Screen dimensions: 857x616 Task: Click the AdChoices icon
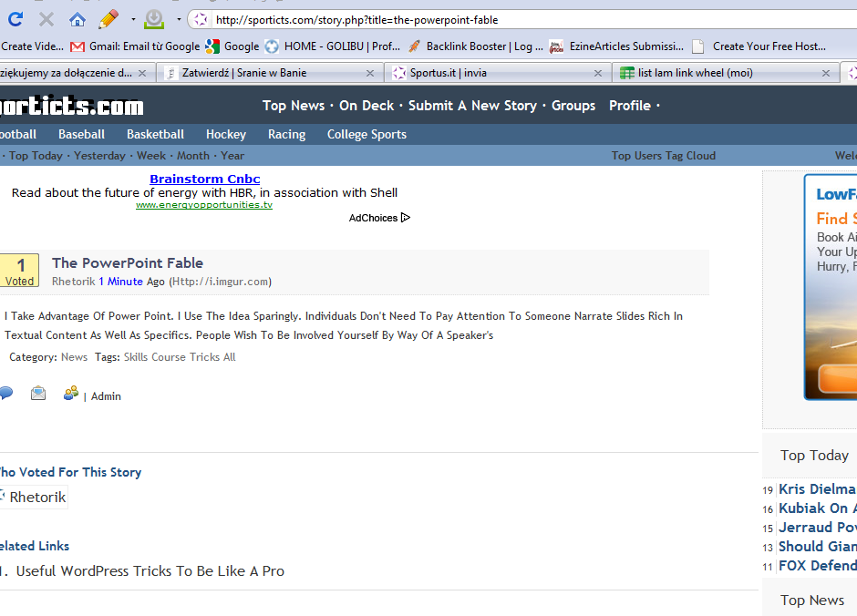pyautogui.click(x=405, y=218)
